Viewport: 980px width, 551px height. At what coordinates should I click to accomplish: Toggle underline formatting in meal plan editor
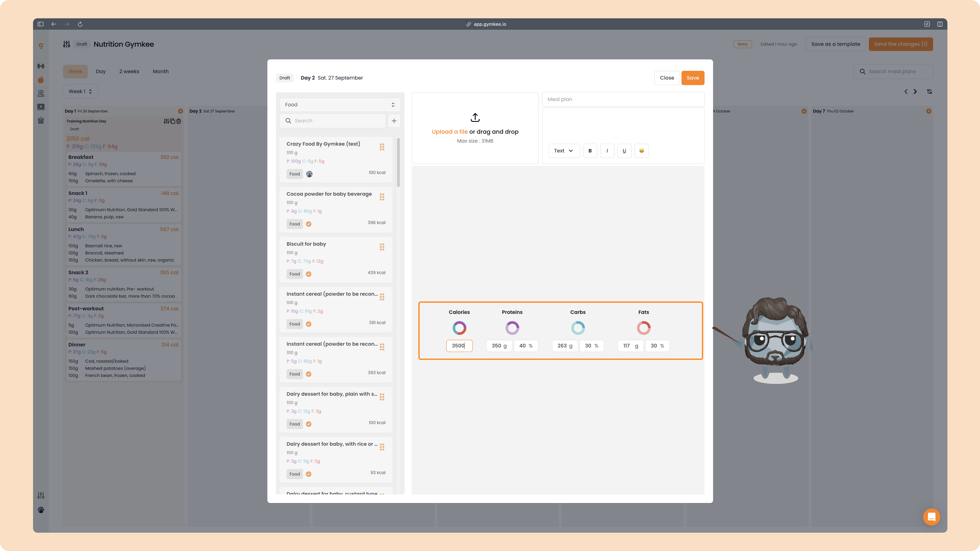(x=624, y=151)
